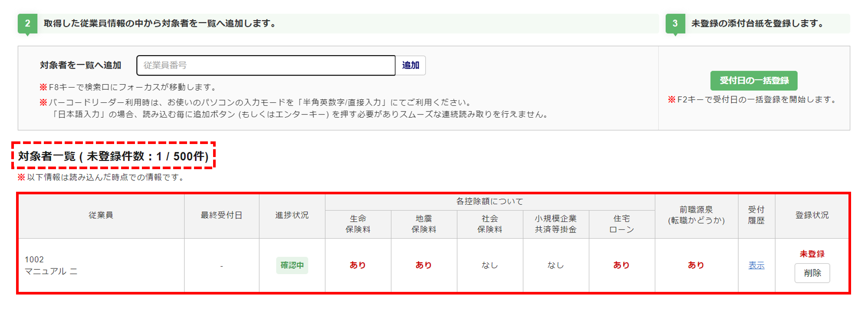Click employee cell 1002 マニュアル 二
This screenshot has width=868, height=311.
point(101,265)
